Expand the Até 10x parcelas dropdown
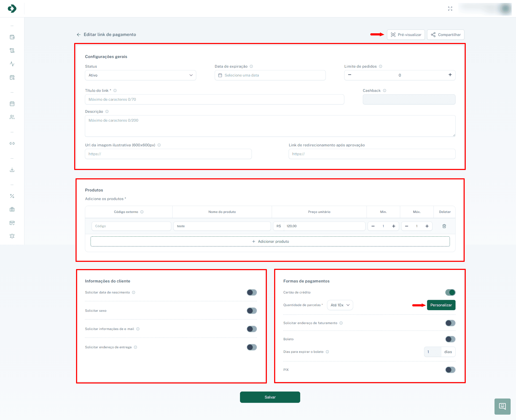516x420 pixels. [340, 305]
